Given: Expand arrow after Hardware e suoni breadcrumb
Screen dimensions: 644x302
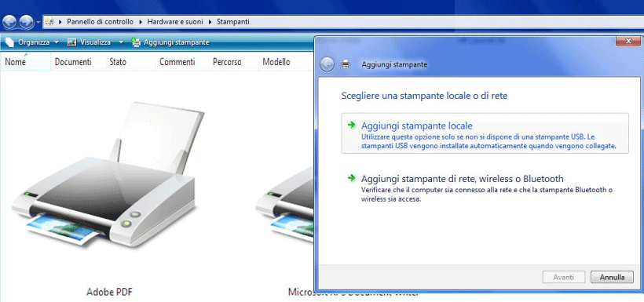Looking at the screenshot, I should click(210, 22).
